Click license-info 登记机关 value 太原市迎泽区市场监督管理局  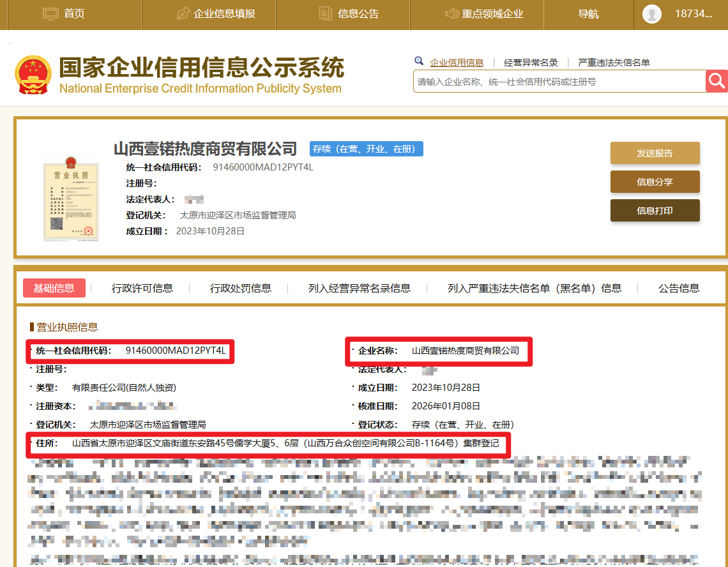[x=148, y=425]
